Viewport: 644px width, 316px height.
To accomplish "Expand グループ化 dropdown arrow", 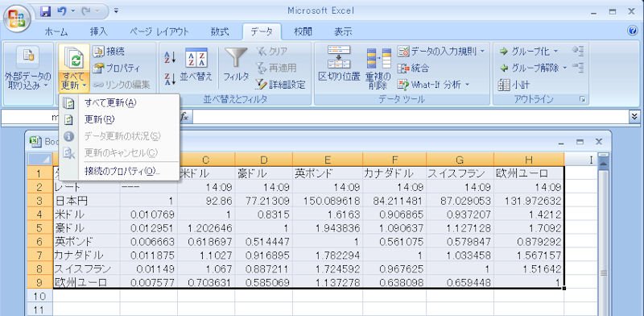I will pyautogui.click(x=556, y=51).
